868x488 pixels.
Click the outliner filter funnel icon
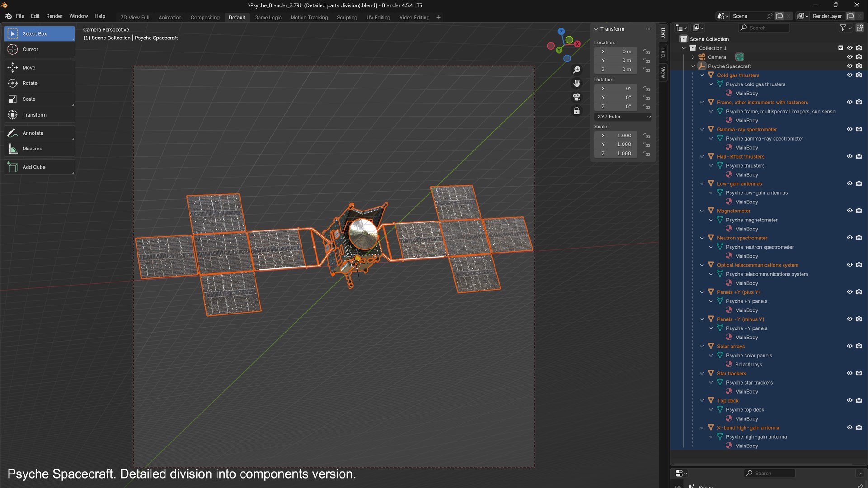843,28
